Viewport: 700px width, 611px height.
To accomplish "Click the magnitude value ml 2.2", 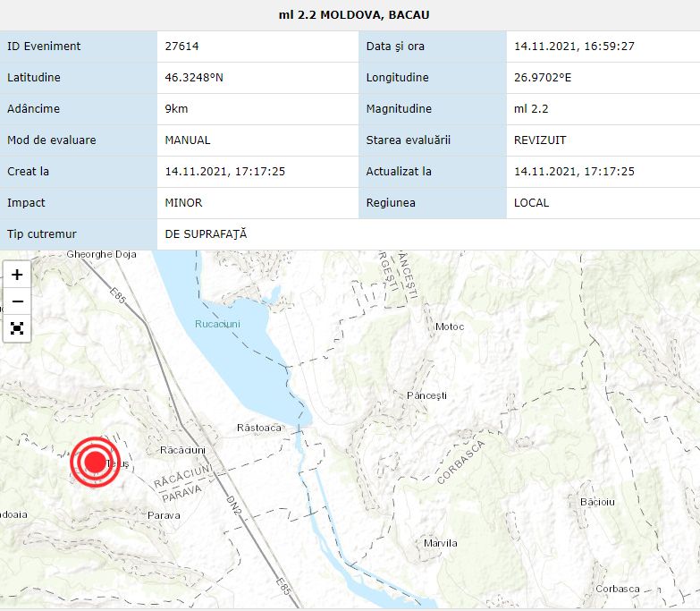I will (x=531, y=109).
